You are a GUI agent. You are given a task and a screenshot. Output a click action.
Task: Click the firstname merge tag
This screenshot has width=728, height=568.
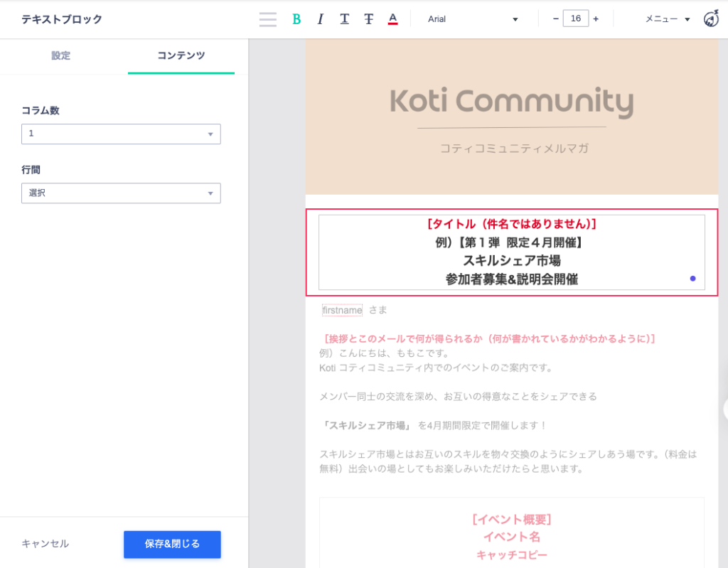[x=342, y=310]
